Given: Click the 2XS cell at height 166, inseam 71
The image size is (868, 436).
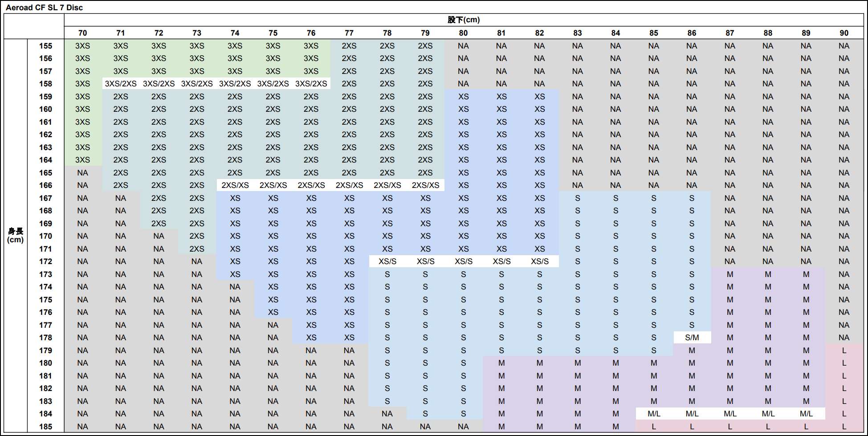Looking at the screenshot, I should click(121, 185).
